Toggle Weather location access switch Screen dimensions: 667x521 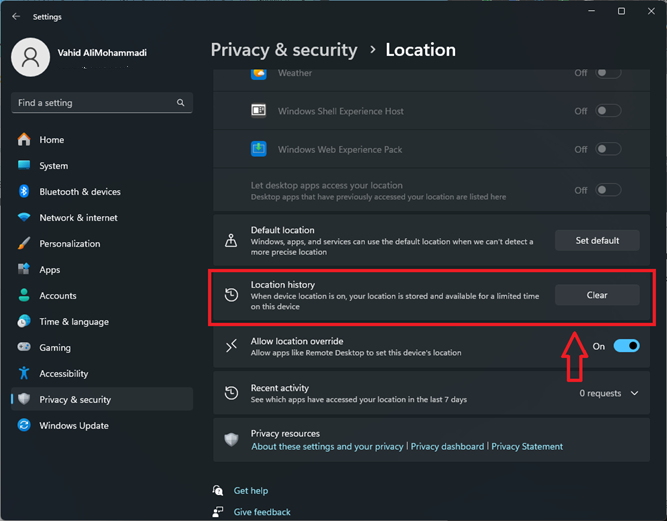click(x=608, y=73)
